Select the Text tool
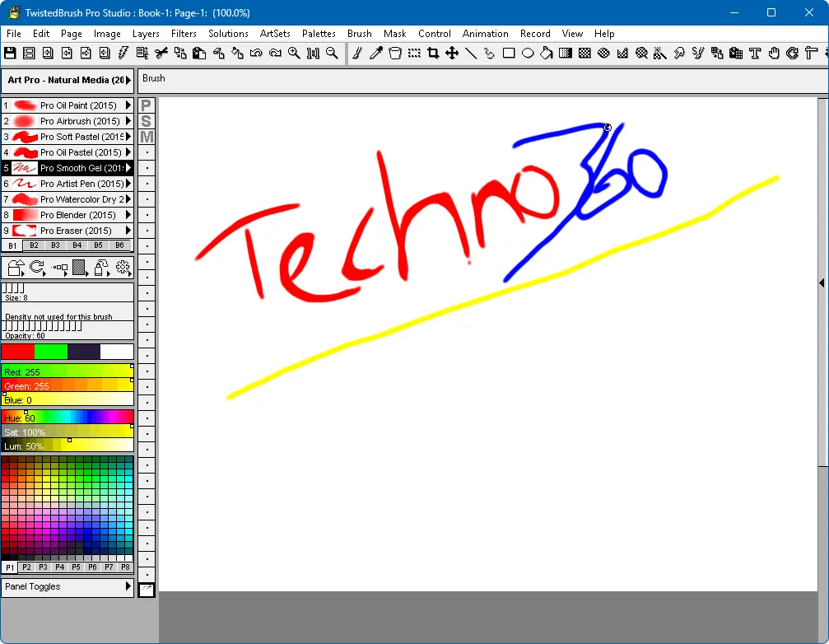 [x=756, y=54]
